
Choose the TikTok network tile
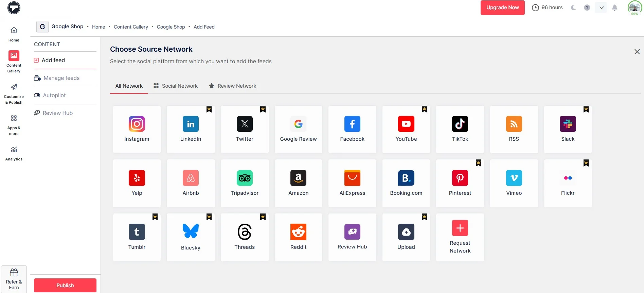click(460, 129)
